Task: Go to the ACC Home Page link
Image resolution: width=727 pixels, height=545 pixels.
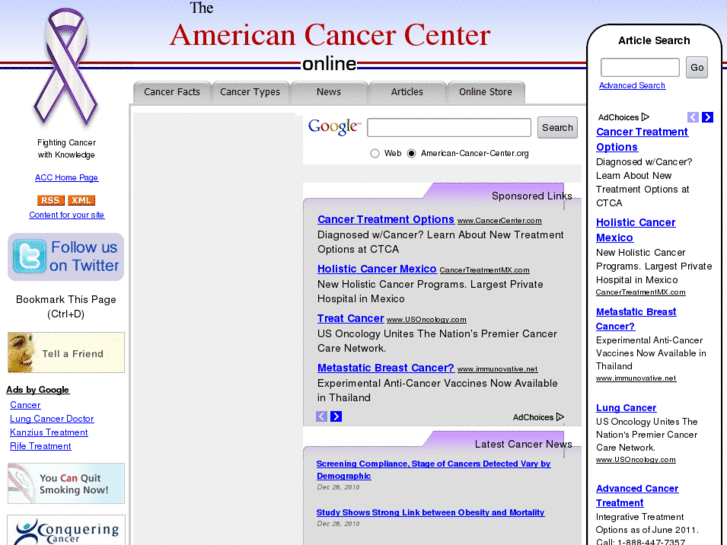Action: (66, 178)
